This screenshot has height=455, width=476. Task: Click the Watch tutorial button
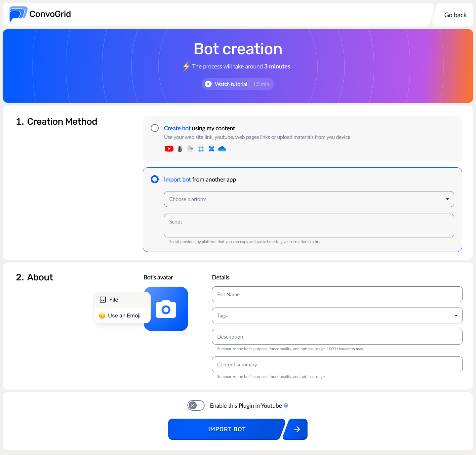point(238,84)
